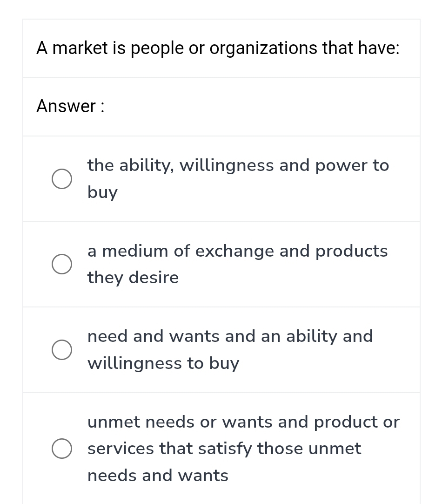
Task: Click the row containing the second answer choice
Action: point(221,264)
